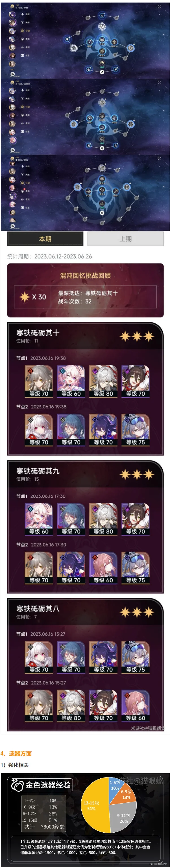170x868 pixels.
Task: Click the 4、遗器方面 section heading
Action: pyautogui.click(x=16, y=753)
